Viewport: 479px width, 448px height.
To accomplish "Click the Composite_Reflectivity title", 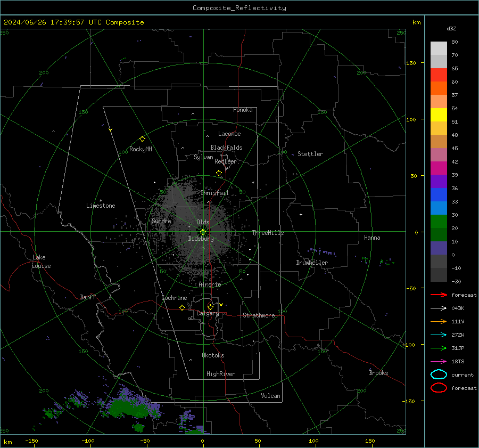I will point(239,8).
